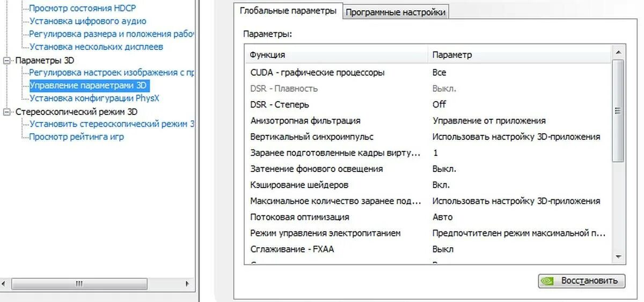Select the Глобальные параметры tab

(288, 11)
